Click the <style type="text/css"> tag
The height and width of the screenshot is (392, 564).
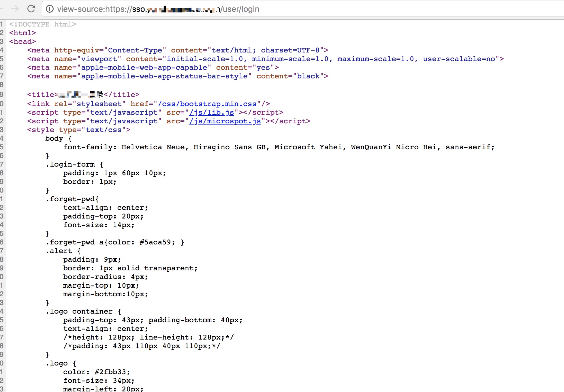[79, 130]
